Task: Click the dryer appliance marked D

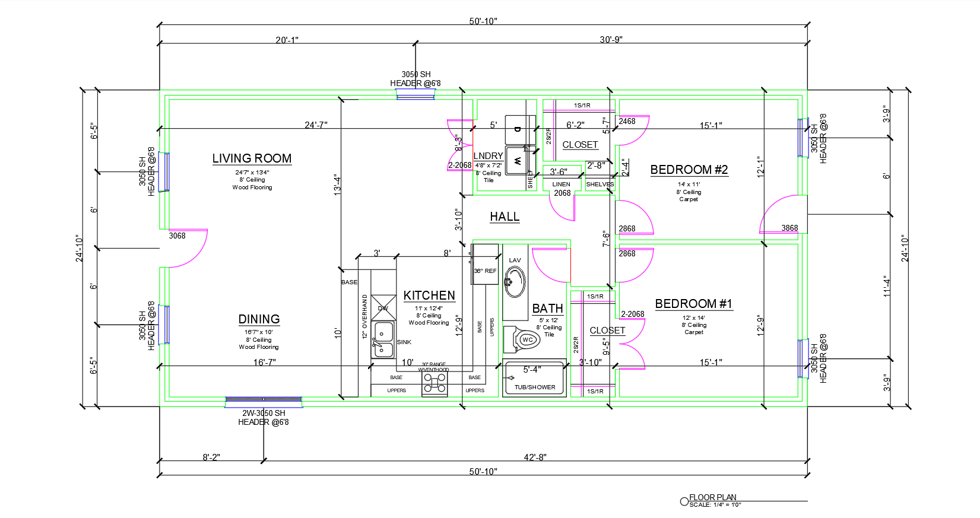Action: (520, 130)
